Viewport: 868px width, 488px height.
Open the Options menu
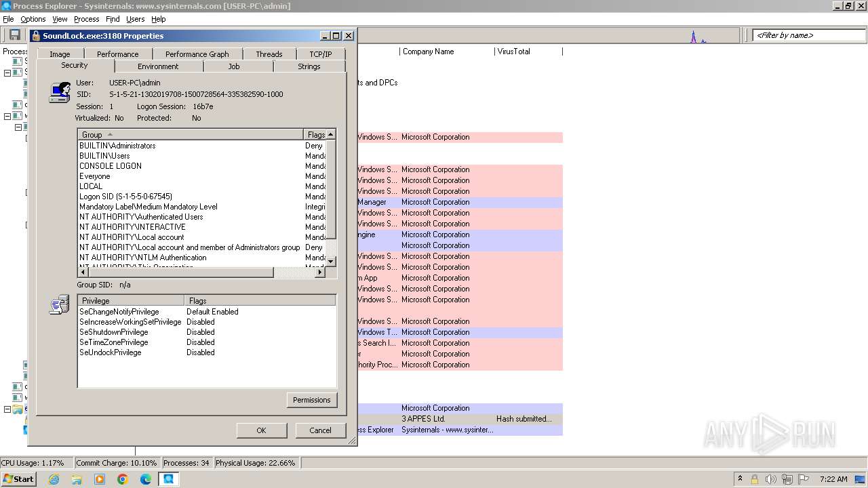(33, 19)
